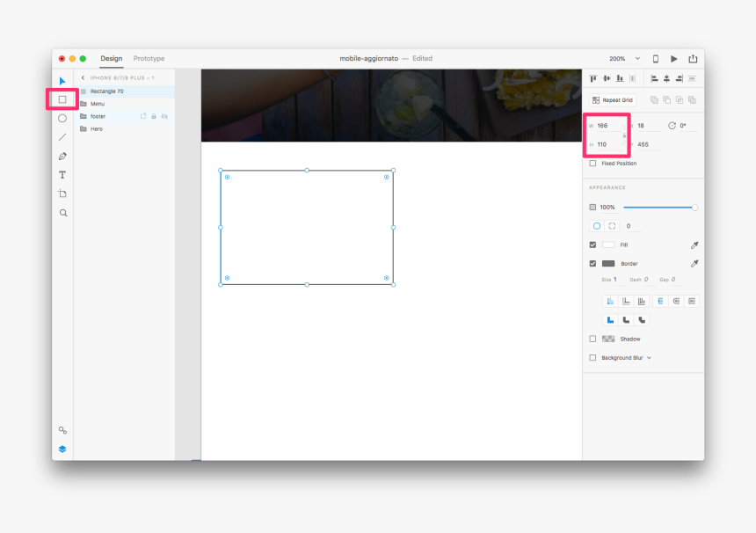Open the Layers panel icon
This screenshot has height=533, width=756.
click(62, 449)
